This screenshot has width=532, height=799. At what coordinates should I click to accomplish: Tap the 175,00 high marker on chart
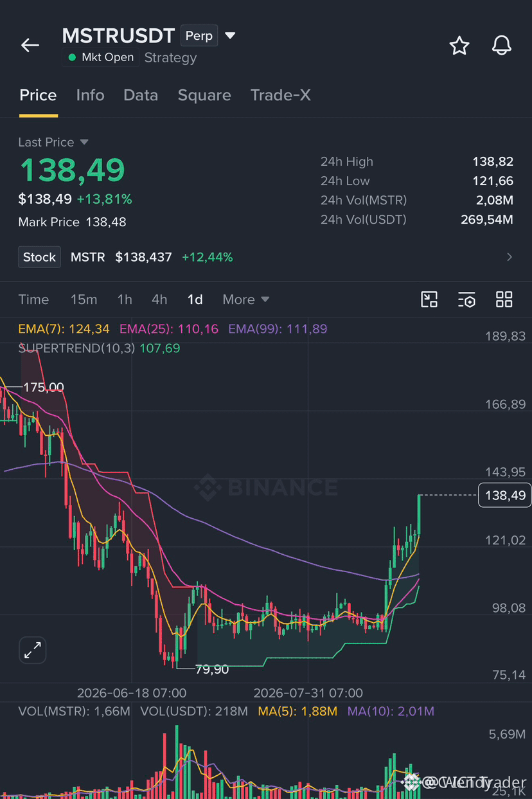tap(44, 387)
